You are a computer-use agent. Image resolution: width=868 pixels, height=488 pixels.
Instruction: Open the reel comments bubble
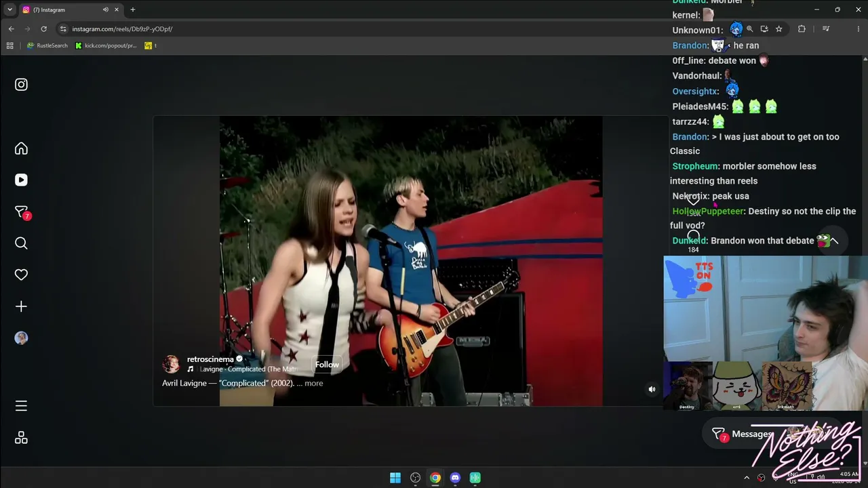[693, 237]
